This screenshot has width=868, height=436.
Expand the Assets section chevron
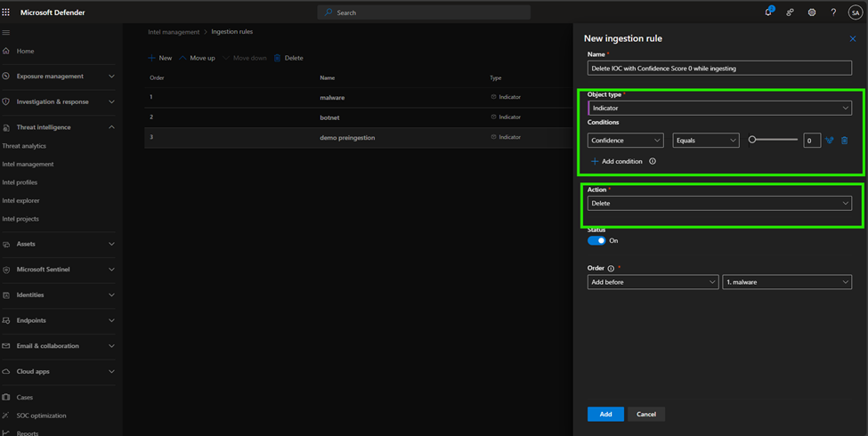(111, 244)
